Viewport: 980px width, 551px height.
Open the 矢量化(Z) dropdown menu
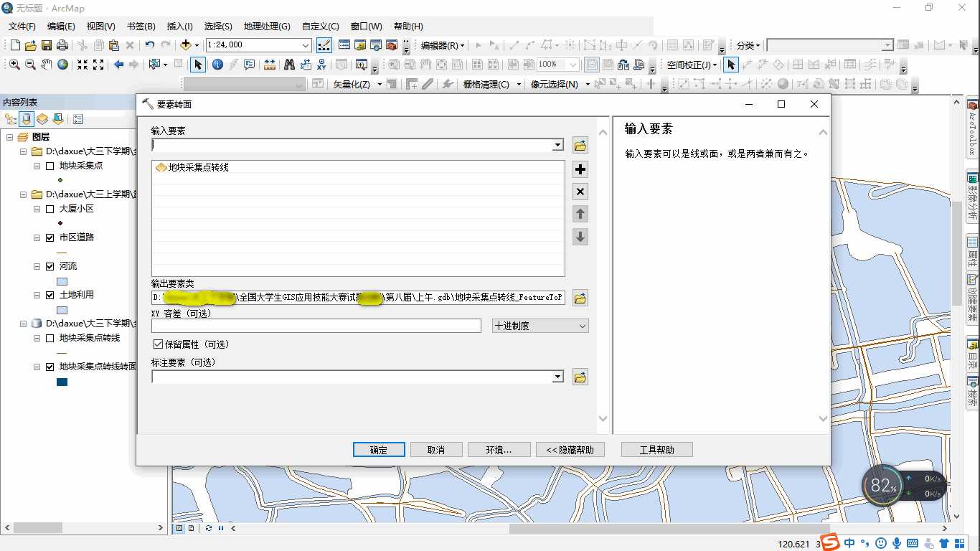pyautogui.click(x=356, y=84)
